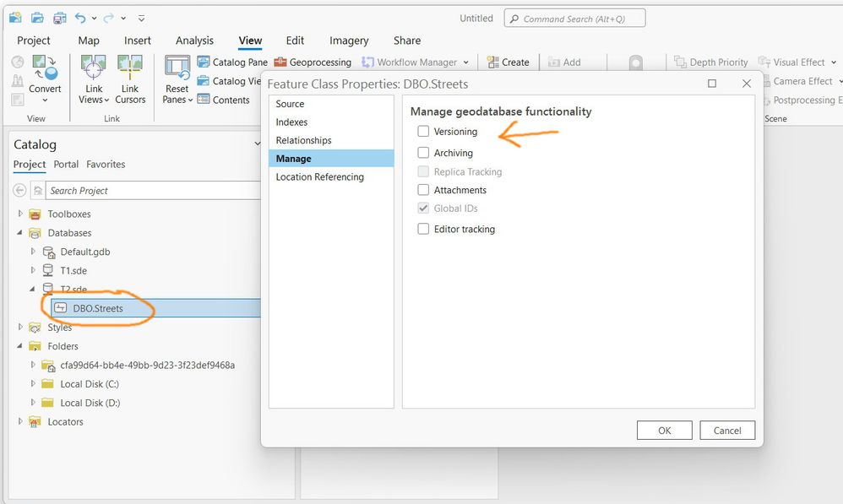Expand the T1.sde connection node
843x504 pixels.
click(33, 270)
